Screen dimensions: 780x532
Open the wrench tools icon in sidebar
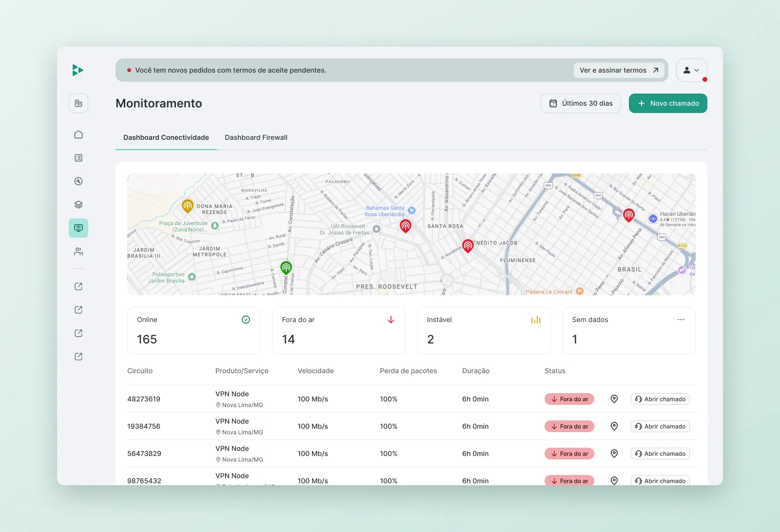(78, 181)
